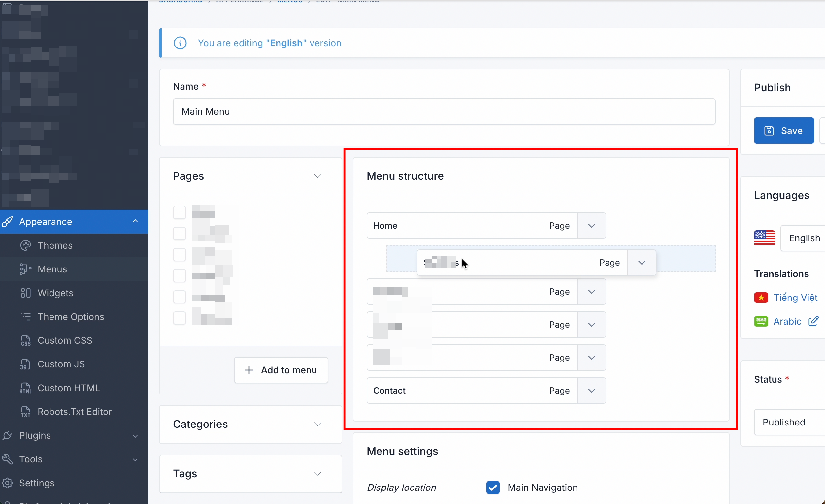Open Robots.Txt Editor
This screenshot has height=504, width=825.
74,412
